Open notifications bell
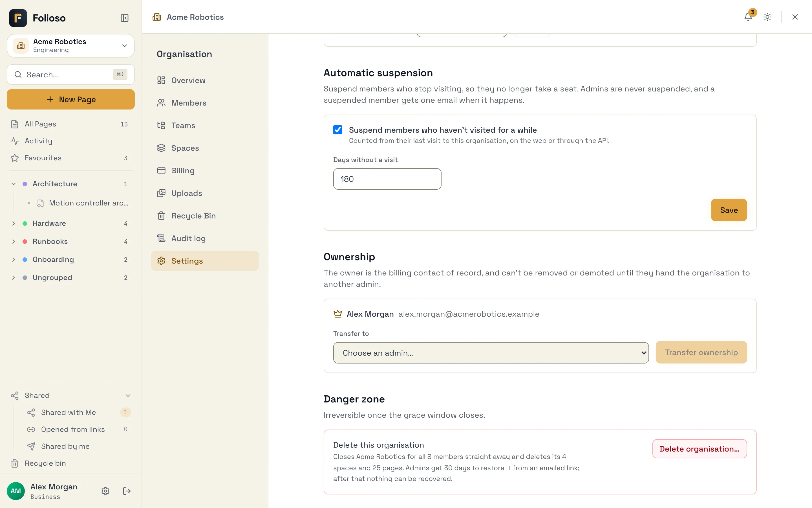The width and height of the screenshot is (812, 508). 748,17
